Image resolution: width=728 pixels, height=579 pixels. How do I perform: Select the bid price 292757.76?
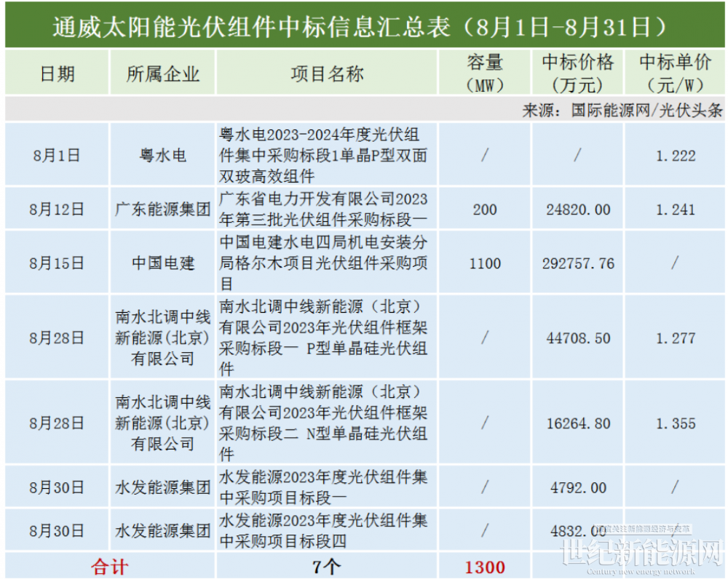tap(578, 263)
